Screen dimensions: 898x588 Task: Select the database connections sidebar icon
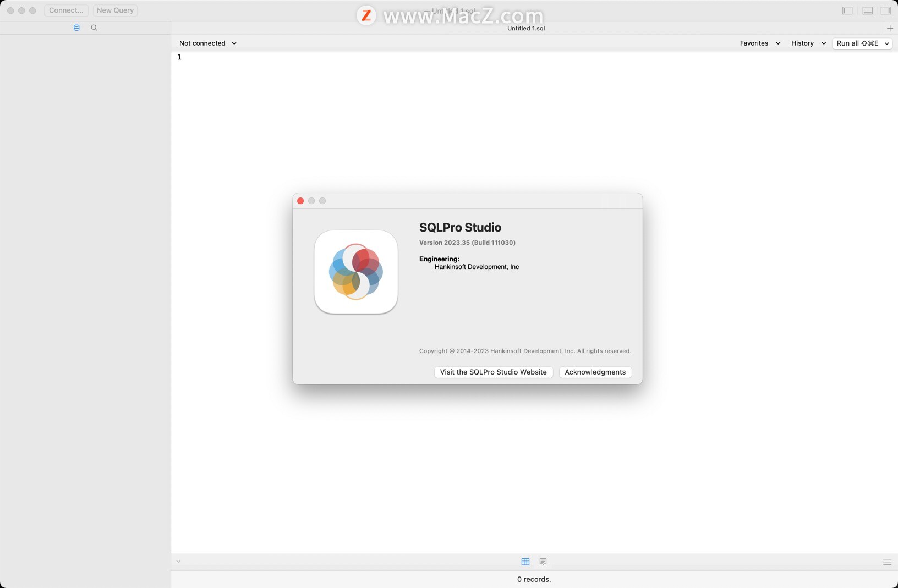point(76,28)
